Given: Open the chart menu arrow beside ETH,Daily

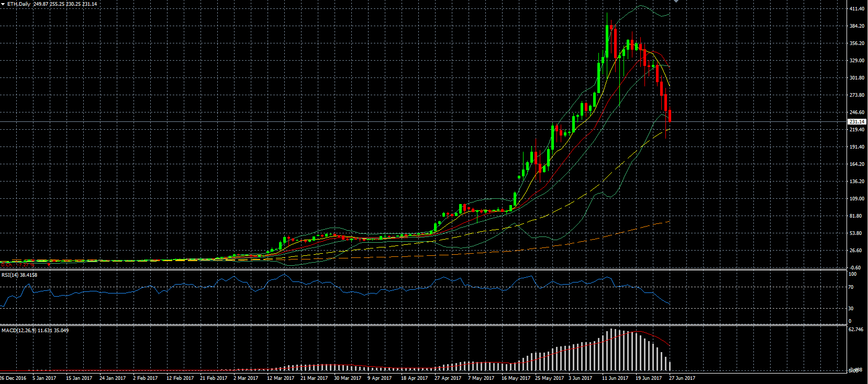Looking at the screenshot, I should tap(3, 4).
